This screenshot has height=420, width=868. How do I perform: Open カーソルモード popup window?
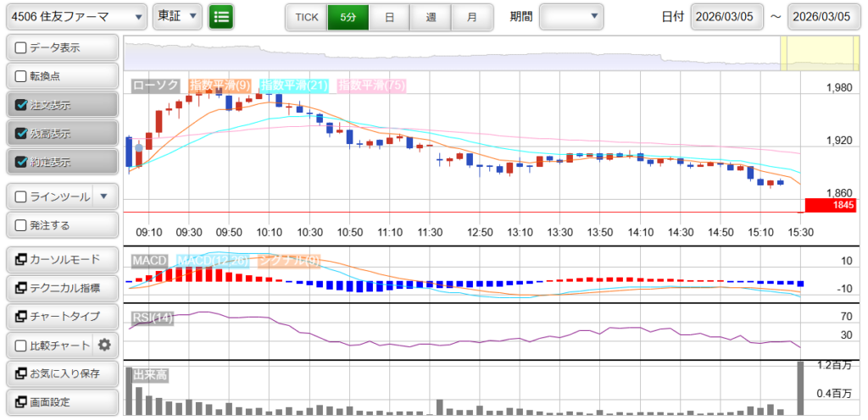coord(61,259)
